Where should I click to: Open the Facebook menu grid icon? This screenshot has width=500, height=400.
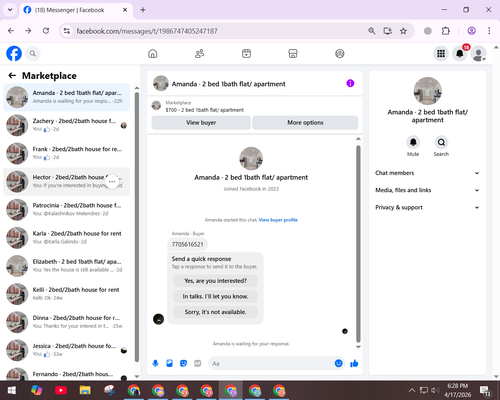pyautogui.click(x=441, y=54)
